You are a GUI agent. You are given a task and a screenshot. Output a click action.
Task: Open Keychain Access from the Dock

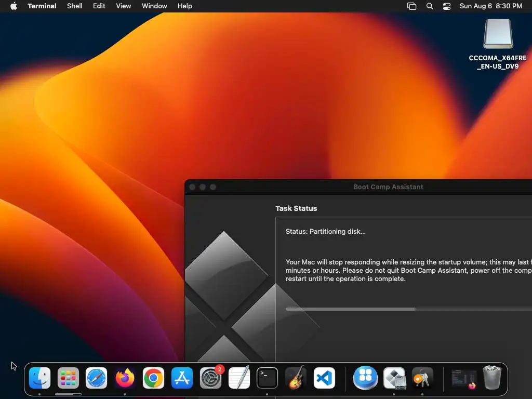pyautogui.click(x=422, y=378)
